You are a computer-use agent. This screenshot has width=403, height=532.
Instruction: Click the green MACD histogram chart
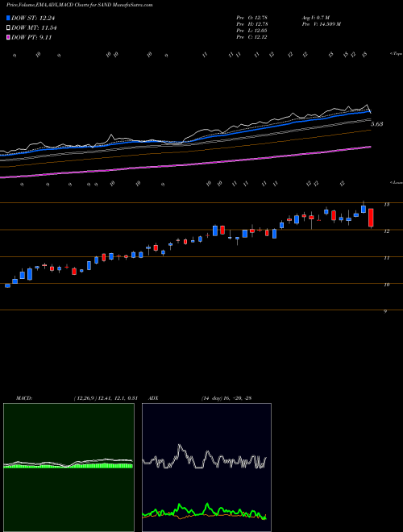[69, 468]
